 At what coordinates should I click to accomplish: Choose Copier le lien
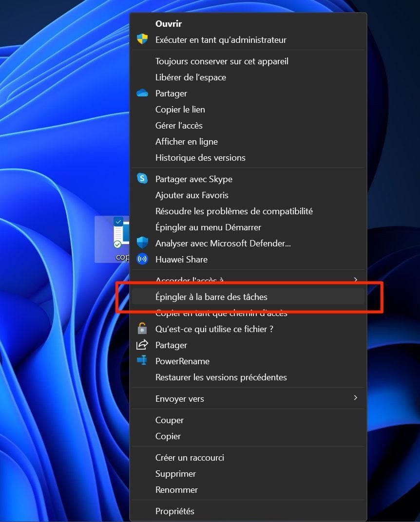(x=248, y=109)
